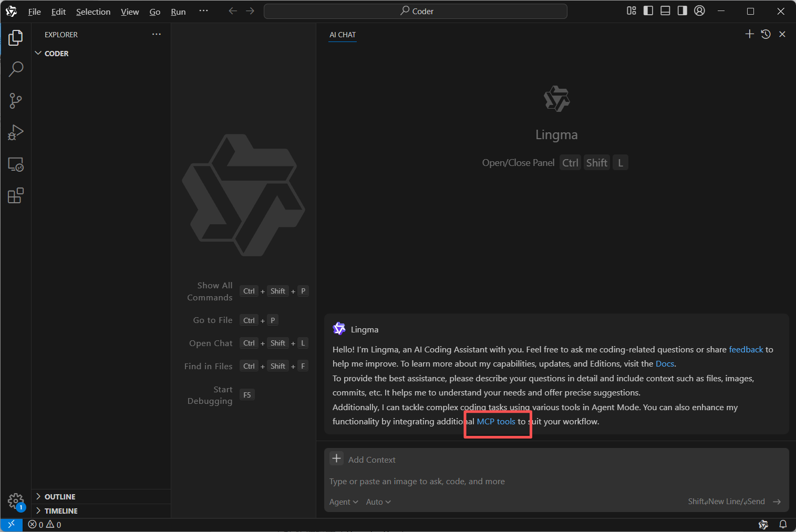This screenshot has width=796, height=532.
Task: Expand the TIMELINE section
Action: [101, 511]
